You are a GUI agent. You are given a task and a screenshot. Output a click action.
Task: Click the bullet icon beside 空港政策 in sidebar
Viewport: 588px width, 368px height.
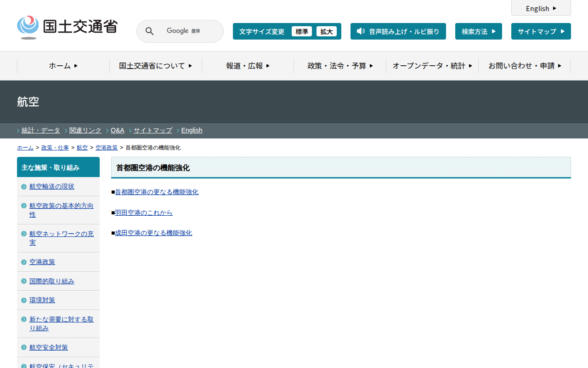pyautogui.click(x=24, y=262)
